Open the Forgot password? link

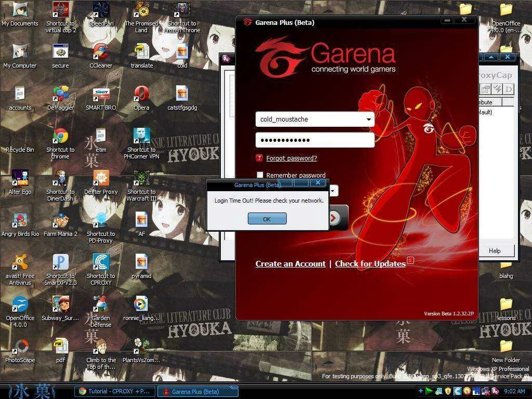coord(291,158)
